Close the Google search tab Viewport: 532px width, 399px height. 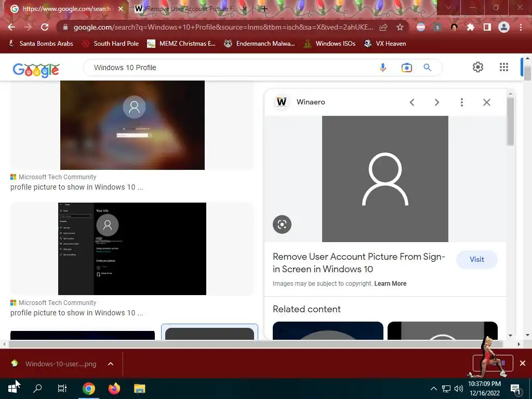pyautogui.click(x=121, y=9)
